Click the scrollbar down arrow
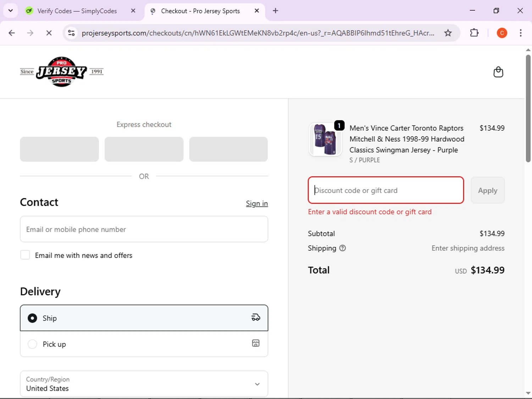 (528, 393)
